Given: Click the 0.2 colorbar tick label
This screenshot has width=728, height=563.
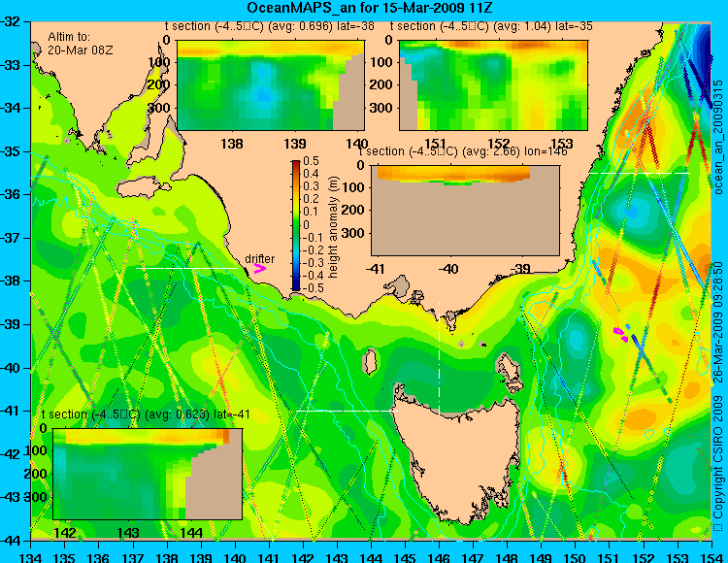Looking at the screenshot, I should pyautogui.click(x=311, y=199).
